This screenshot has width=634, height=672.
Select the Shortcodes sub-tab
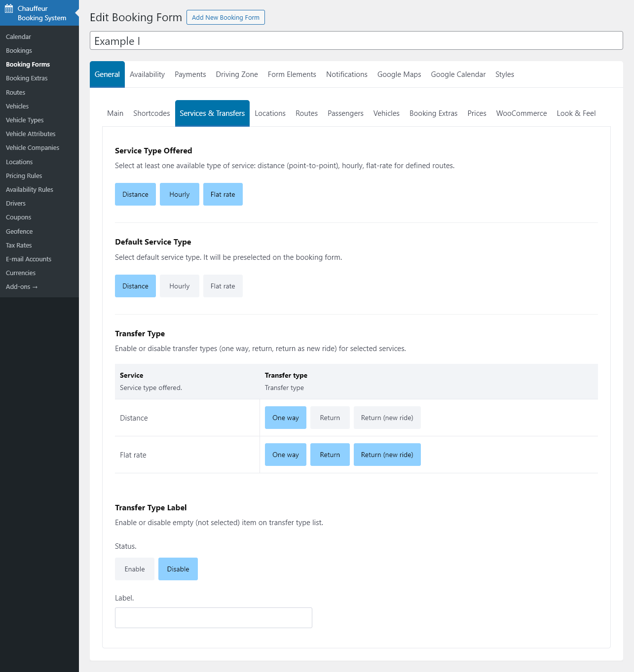point(151,113)
